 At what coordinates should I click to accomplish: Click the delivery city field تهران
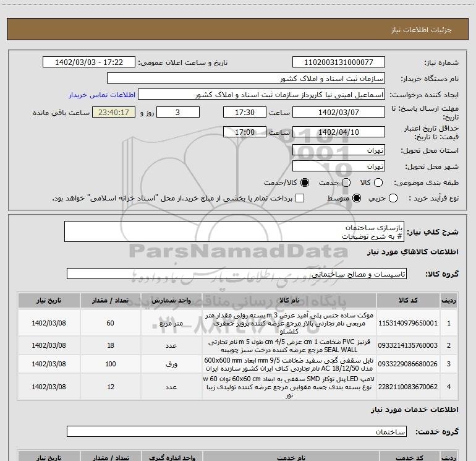(339, 166)
